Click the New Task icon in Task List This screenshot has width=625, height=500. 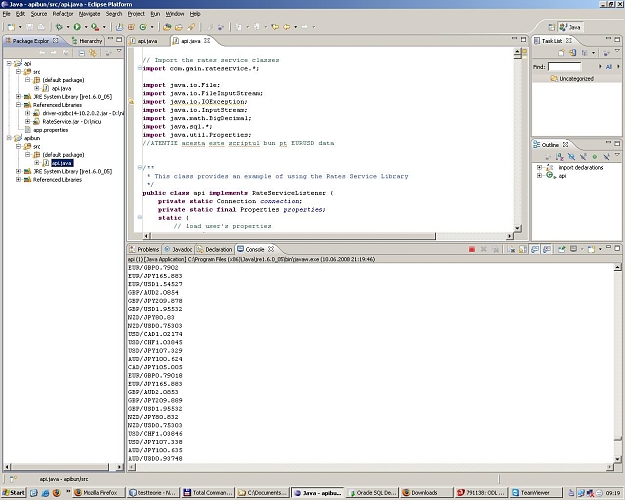(x=561, y=53)
